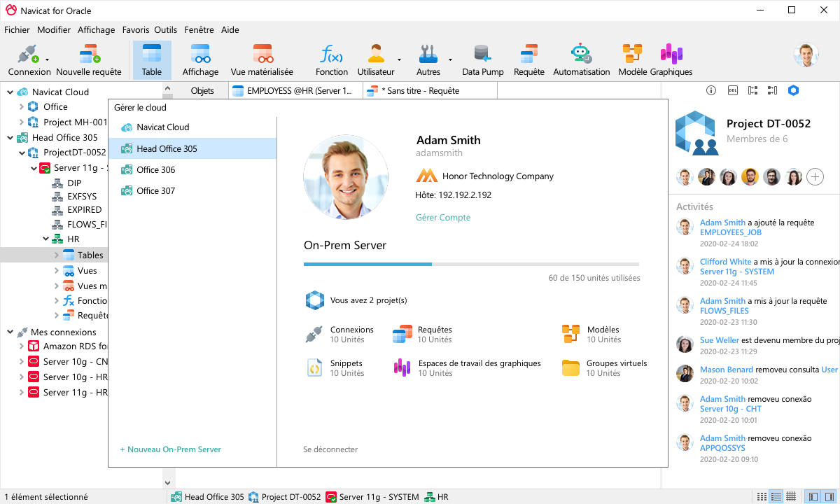Collapse the HR schema node
The image size is (840, 504).
coord(46,239)
